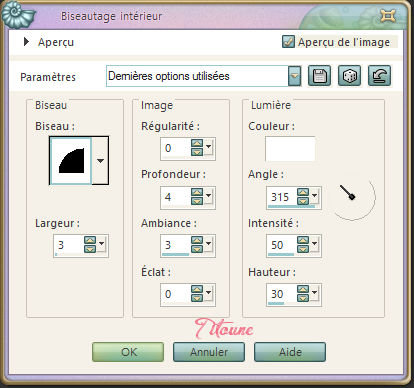Open Ambiance slider popup arrow
The height and width of the screenshot is (388, 414).
point(209,243)
